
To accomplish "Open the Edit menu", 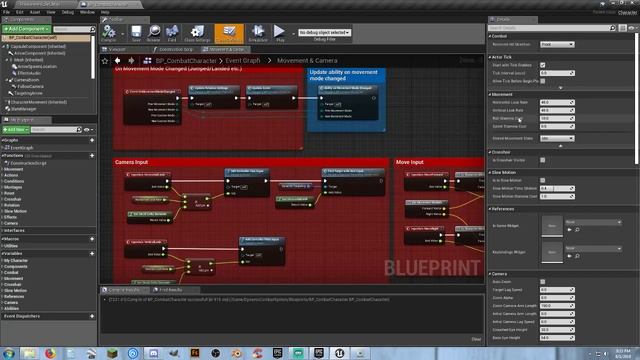I will (20, 12).
